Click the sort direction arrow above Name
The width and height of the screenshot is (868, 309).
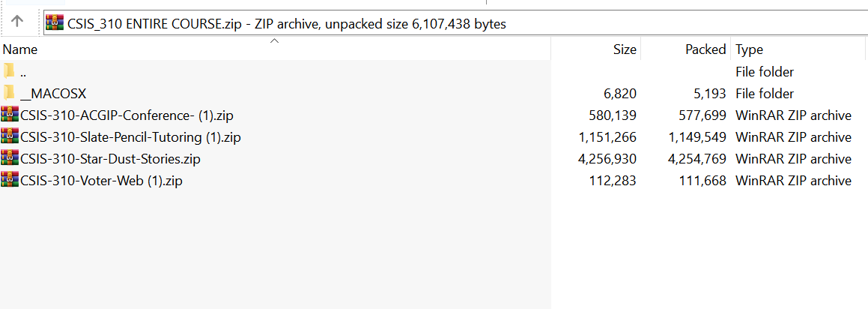pyautogui.click(x=274, y=41)
